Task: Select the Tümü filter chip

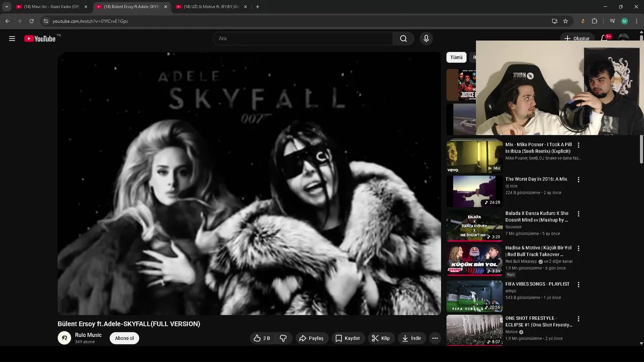Action: point(456,57)
